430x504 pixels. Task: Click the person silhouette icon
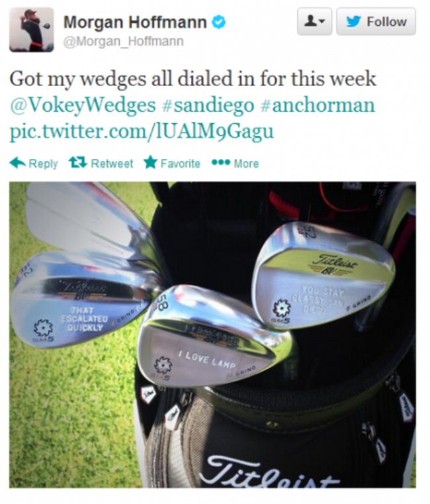click(x=310, y=22)
